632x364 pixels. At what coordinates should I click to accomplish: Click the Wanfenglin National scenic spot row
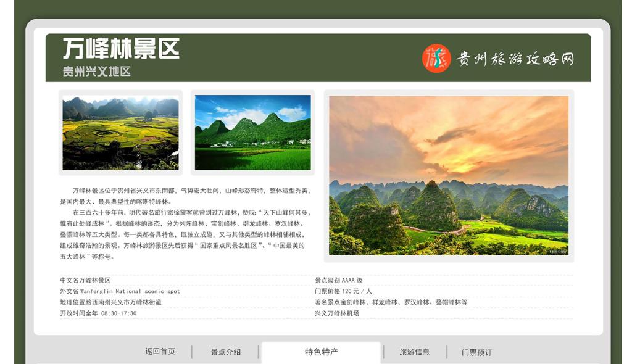(x=120, y=291)
